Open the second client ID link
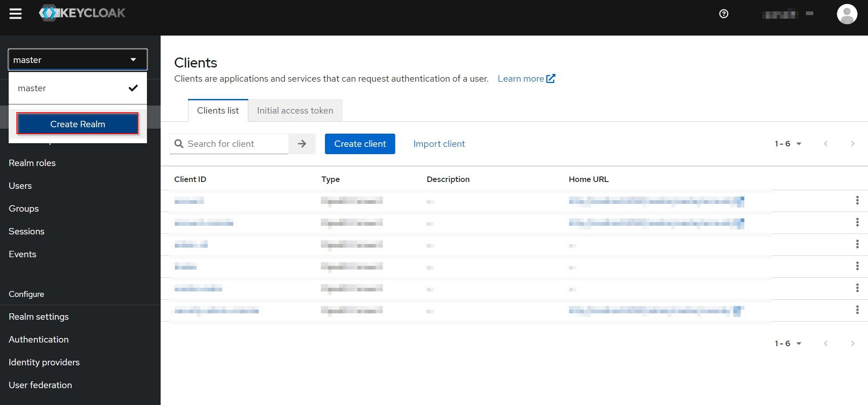Viewport: 868px width, 405px height. pyautogui.click(x=204, y=223)
